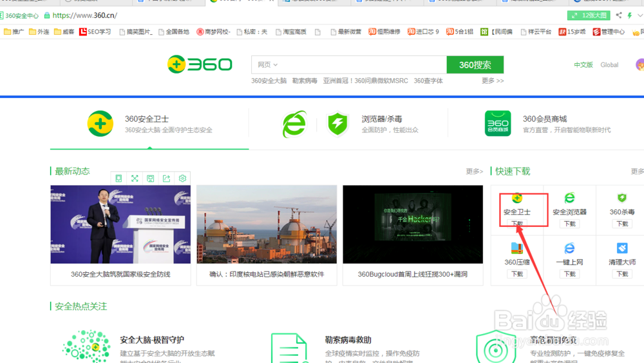The height and width of the screenshot is (363, 644).
Task: Switch to 中文版 language
Action: 583,65
